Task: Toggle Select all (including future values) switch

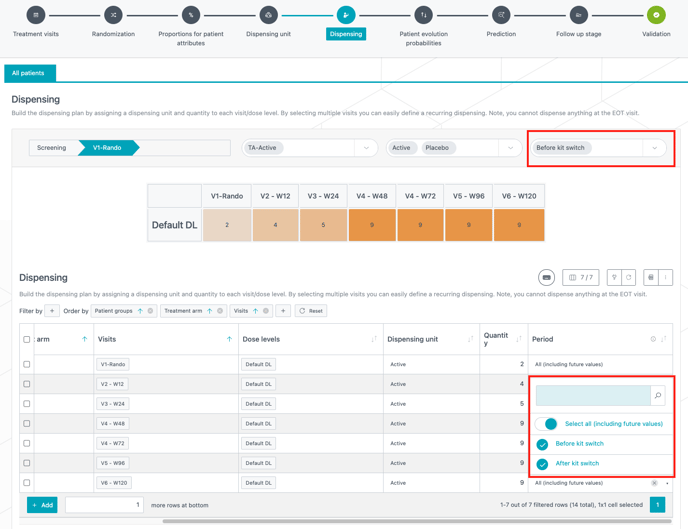Action: (x=546, y=424)
